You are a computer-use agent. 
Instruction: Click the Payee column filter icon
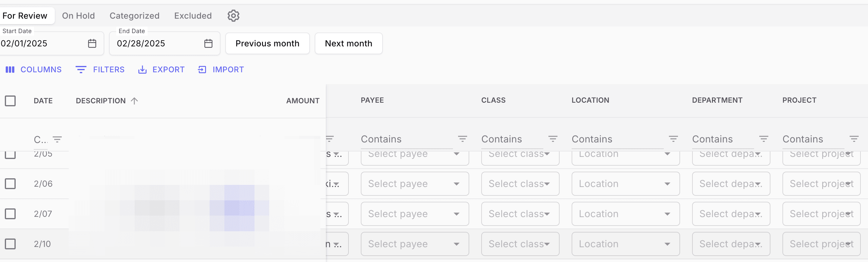tap(462, 139)
